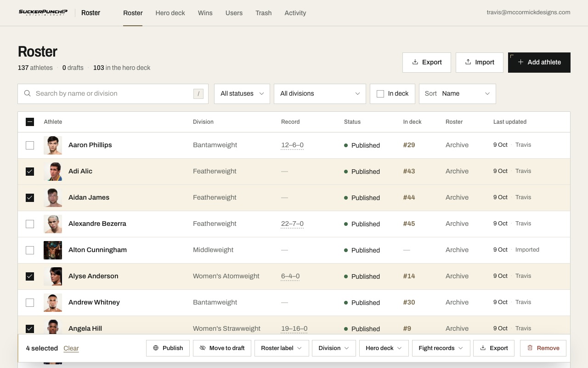Open the All statuses dropdown
The image size is (588, 368).
(x=242, y=94)
